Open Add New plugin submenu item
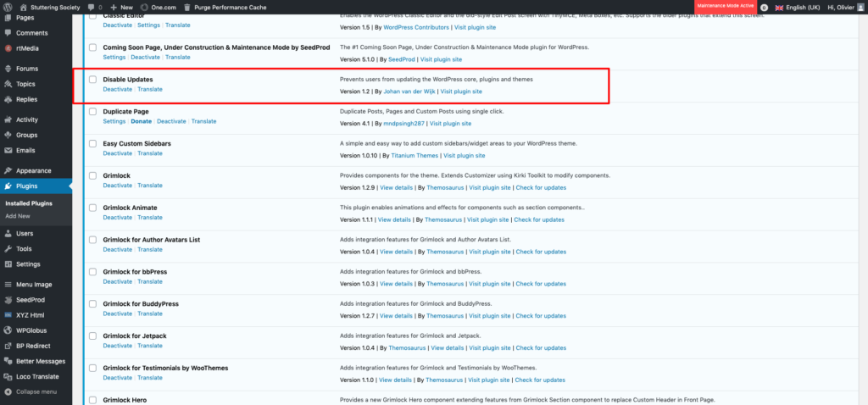Viewport: 868px width, 405px height. 18,216
